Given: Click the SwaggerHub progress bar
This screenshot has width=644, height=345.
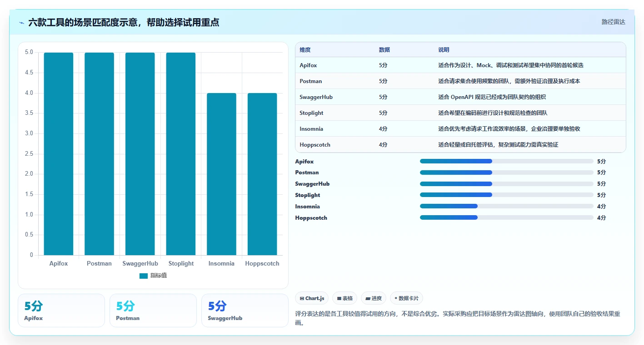Looking at the screenshot, I should (507, 184).
